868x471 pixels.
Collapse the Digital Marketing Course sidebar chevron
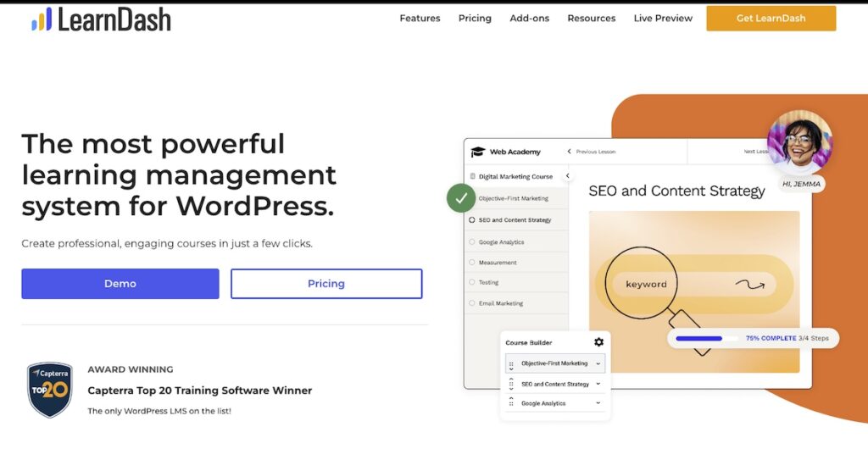(567, 175)
